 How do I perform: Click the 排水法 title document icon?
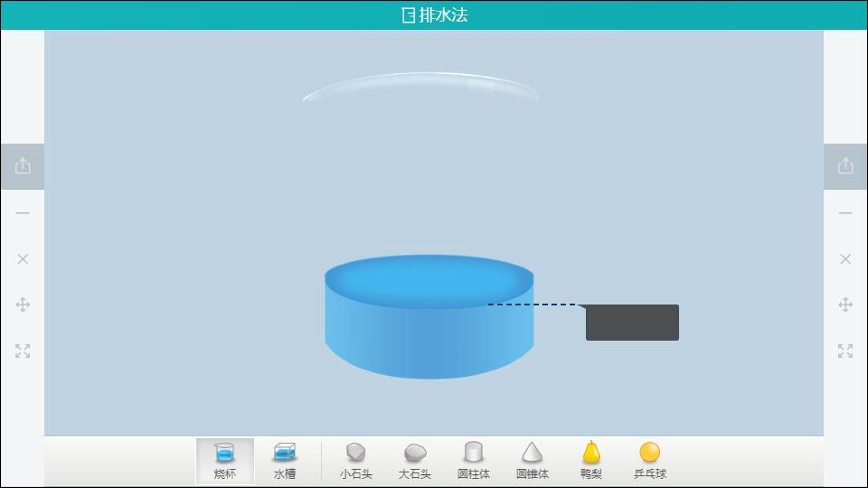pos(408,15)
